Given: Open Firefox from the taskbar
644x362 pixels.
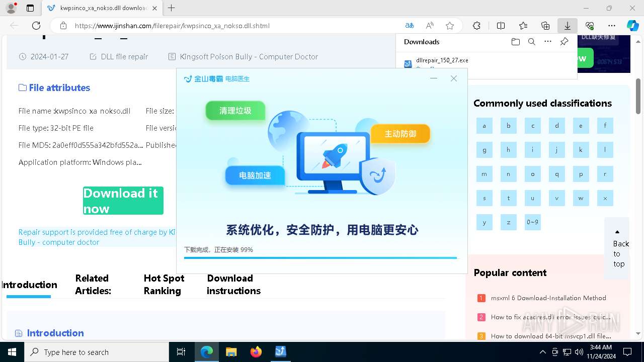Looking at the screenshot, I should (256, 352).
